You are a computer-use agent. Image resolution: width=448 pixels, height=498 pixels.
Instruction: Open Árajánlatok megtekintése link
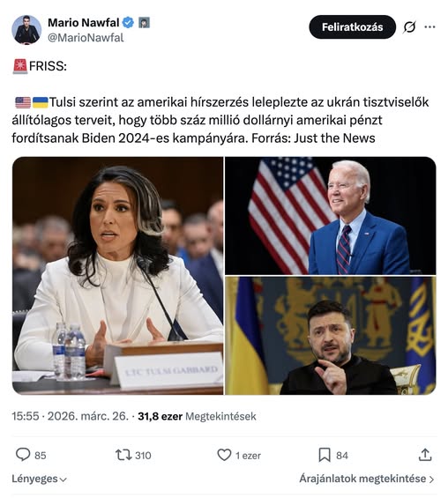(367, 479)
